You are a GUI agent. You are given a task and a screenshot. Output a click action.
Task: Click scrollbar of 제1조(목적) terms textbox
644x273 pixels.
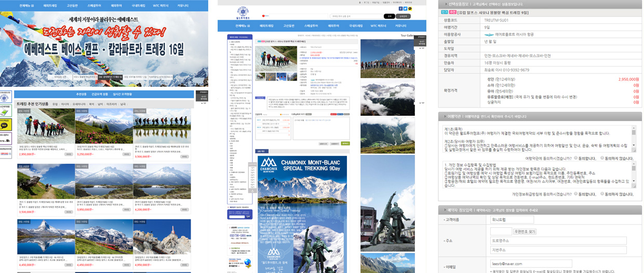[634, 138]
